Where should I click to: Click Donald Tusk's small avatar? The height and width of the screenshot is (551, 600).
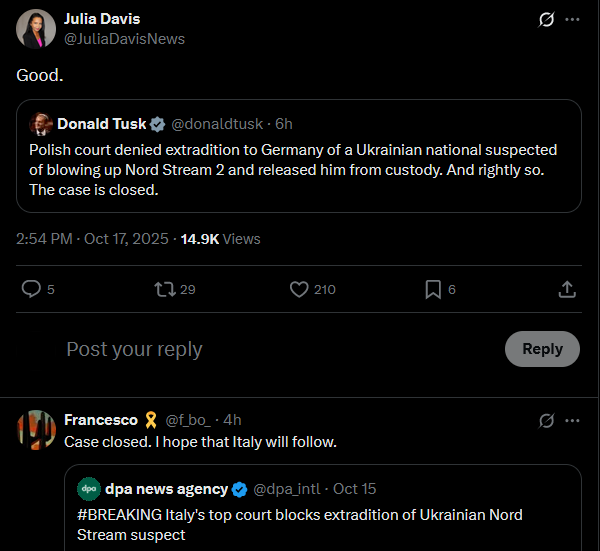(41, 124)
